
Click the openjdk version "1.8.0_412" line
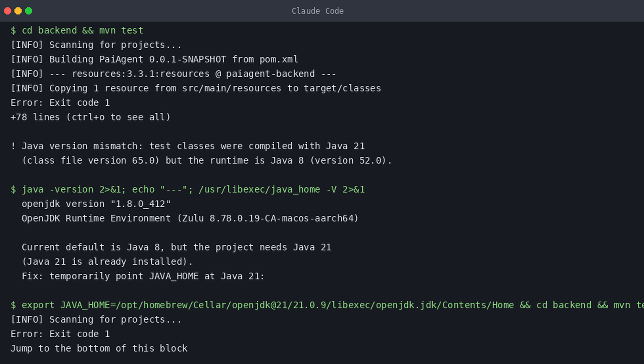pyautogui.click(x=96, y=204)
